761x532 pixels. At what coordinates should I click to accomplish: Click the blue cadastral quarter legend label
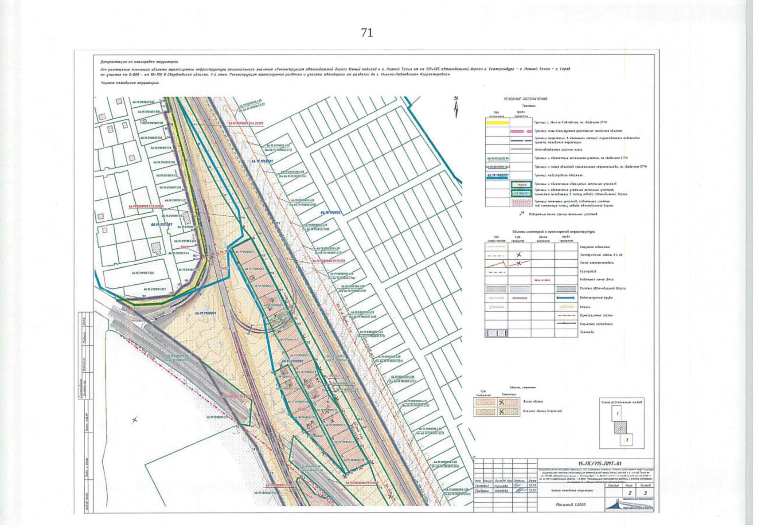point(497,176)
